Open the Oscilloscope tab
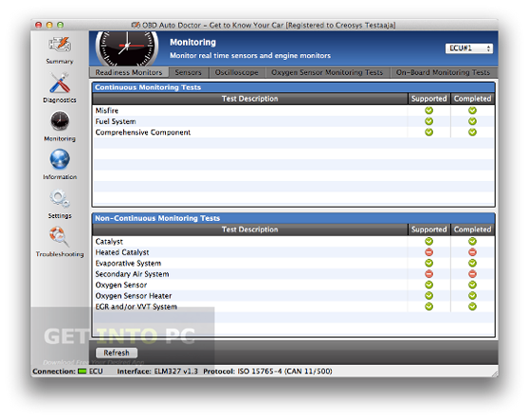529x420 pixels. 236,72
